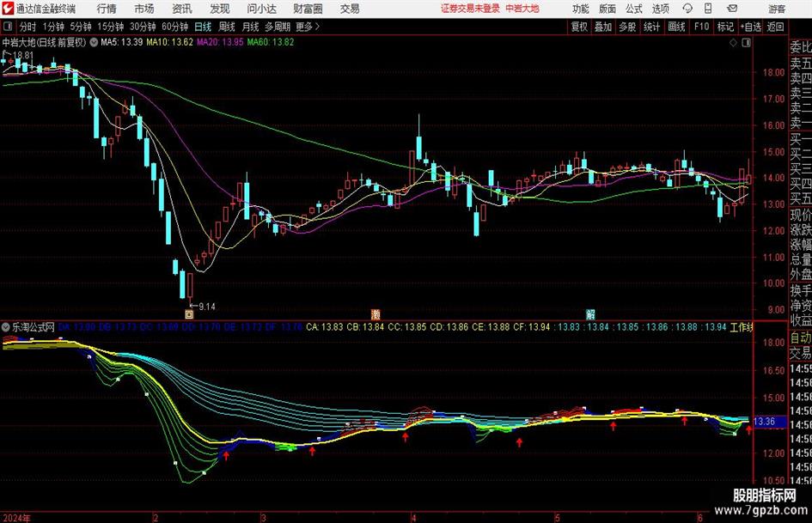Click the CA: 13.83 indicator value
Image resolution: width=812 pixels, height=523 pixels.
click(x=325, y=327)
